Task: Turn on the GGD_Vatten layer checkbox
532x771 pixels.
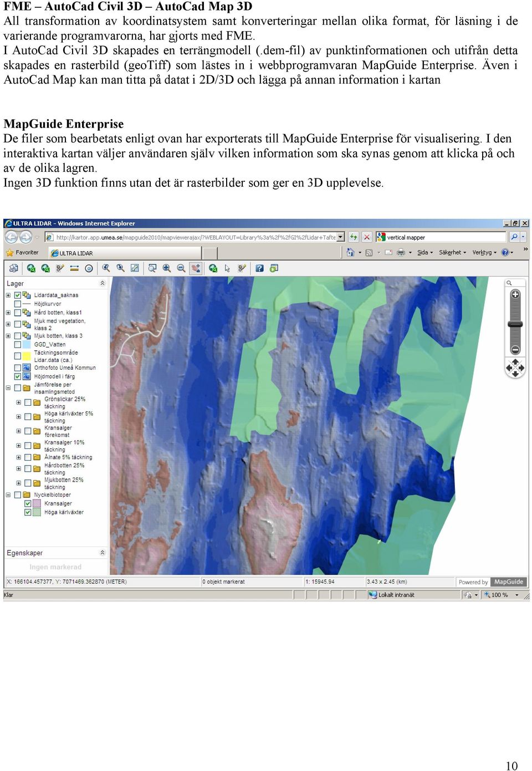Action: pos(18,345)
